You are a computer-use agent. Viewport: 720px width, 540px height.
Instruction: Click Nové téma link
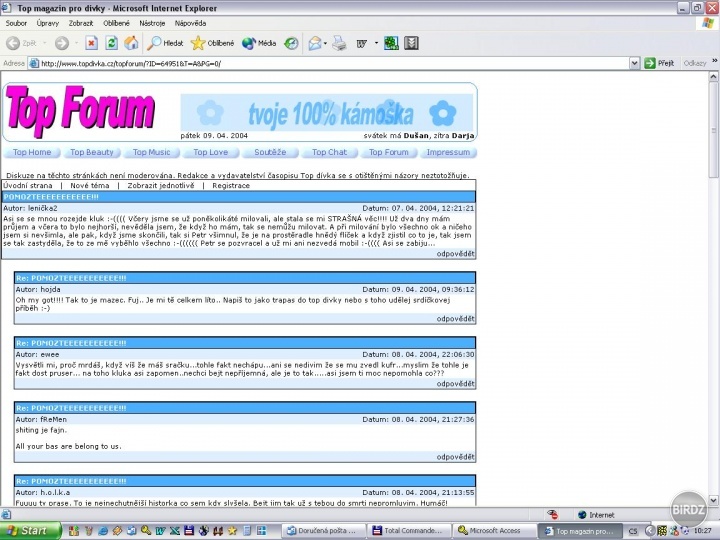(90, 186)
